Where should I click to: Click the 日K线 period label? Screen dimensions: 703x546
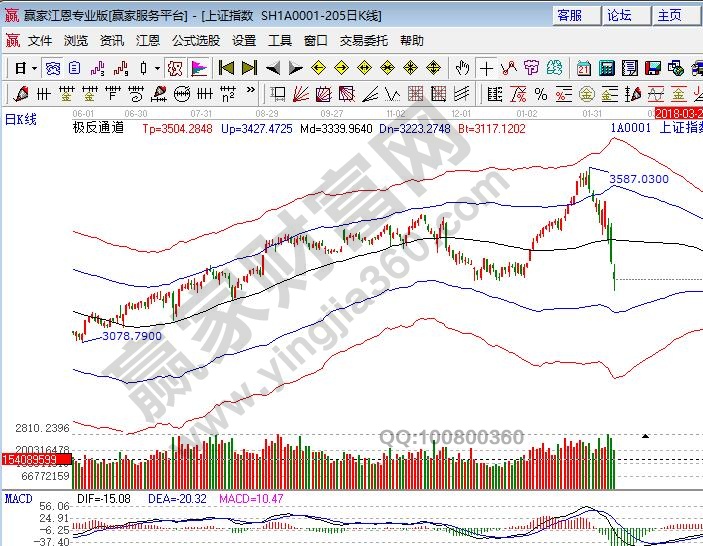(x=20, y=119)
